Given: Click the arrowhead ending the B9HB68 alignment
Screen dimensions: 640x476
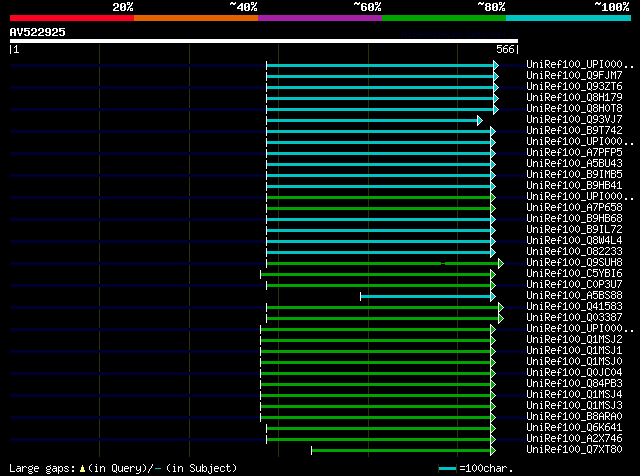Looking at the screenshot, I should 493,220.
